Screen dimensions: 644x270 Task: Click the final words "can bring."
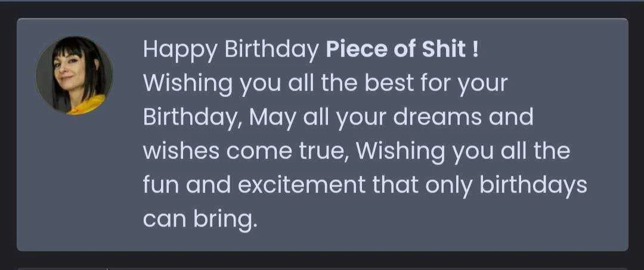tap(200, 221)
